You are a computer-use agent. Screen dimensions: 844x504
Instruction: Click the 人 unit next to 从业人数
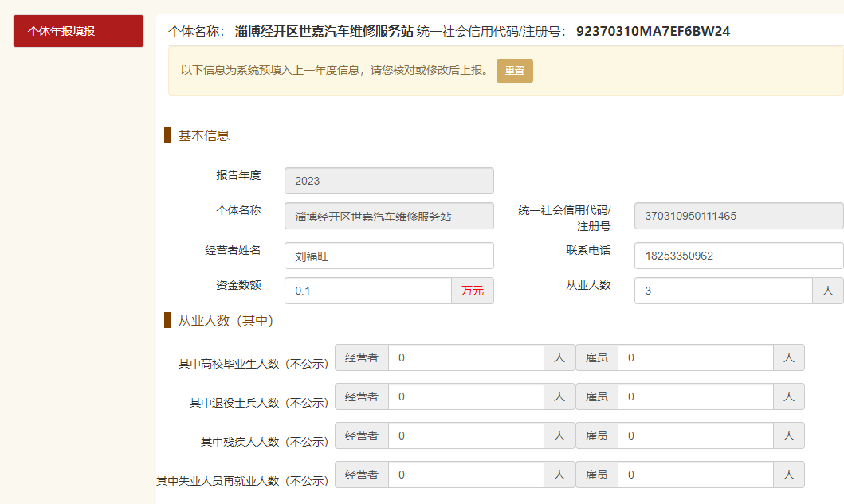coord(828,291)
